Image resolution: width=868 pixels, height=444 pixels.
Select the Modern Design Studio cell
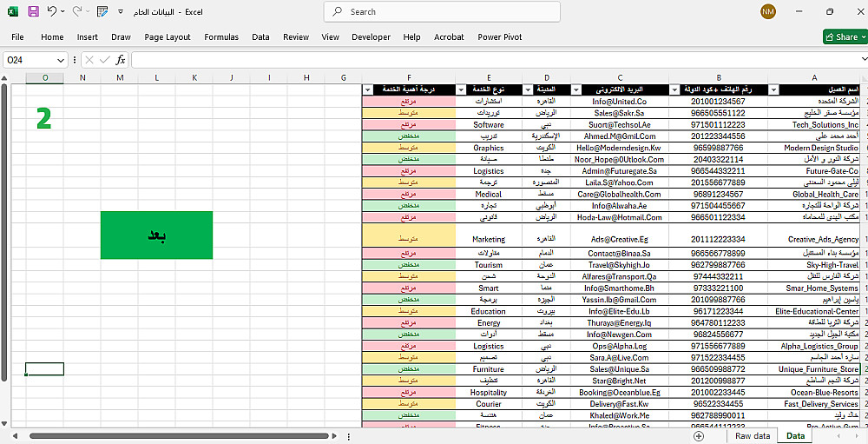coord(814,148)
